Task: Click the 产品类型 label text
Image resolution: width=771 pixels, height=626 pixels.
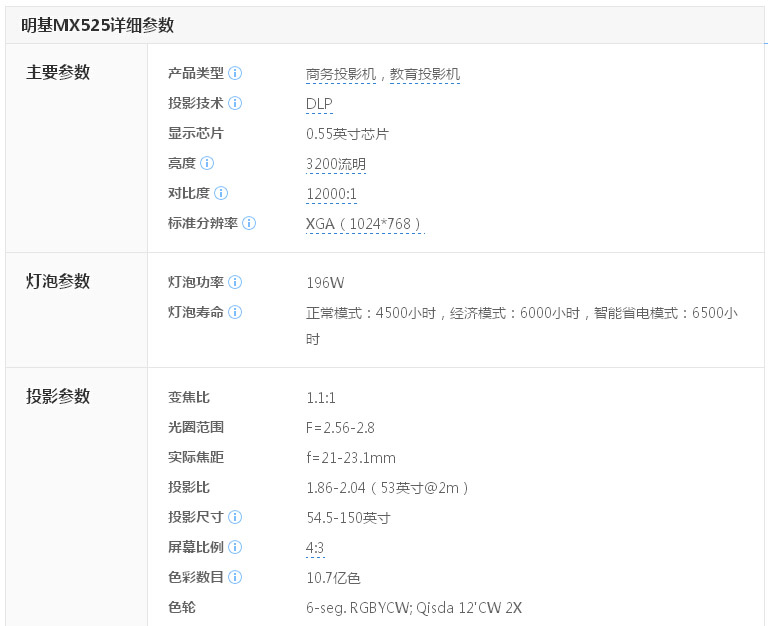Action: pos(196,73)
